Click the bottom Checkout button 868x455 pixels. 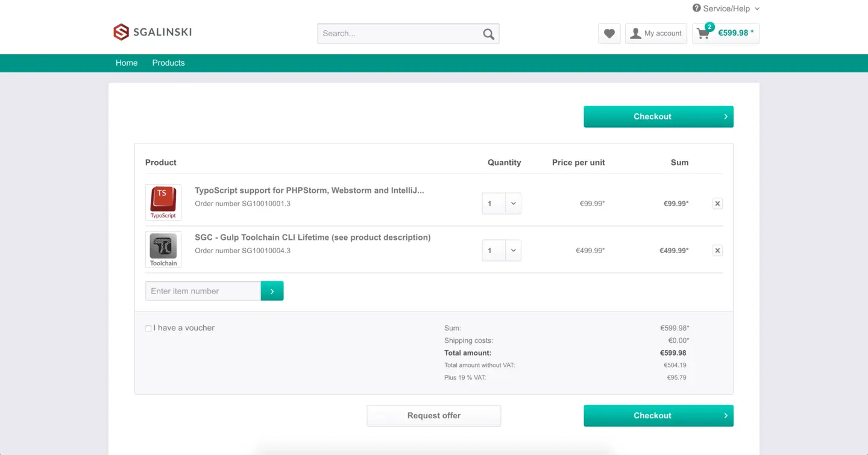pyautogui.click(x=658, y=416)
